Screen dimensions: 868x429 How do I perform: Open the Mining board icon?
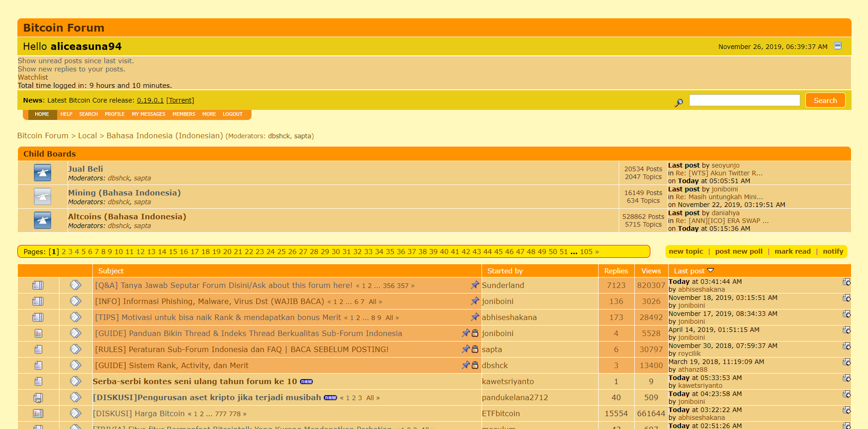43,196
